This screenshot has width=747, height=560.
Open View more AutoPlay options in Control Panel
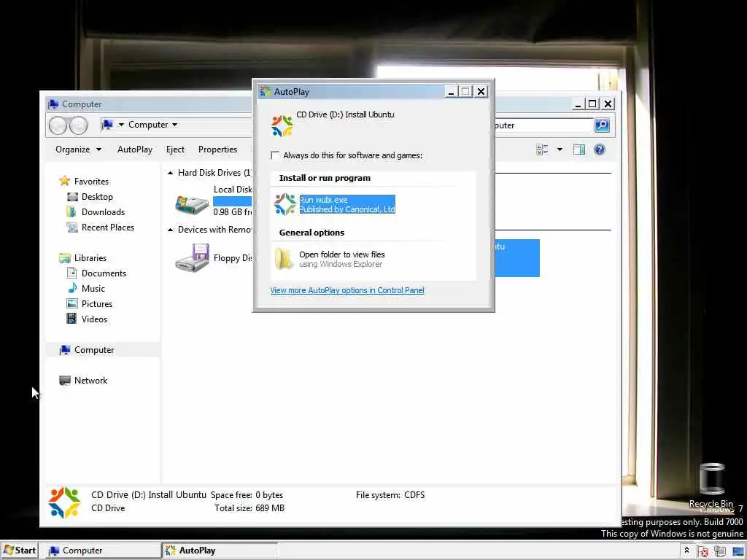[347, 290]
